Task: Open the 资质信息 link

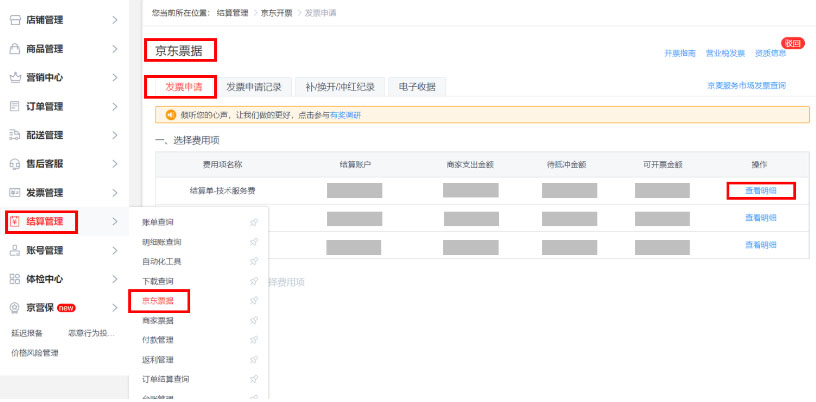Action: click(770, 53)
